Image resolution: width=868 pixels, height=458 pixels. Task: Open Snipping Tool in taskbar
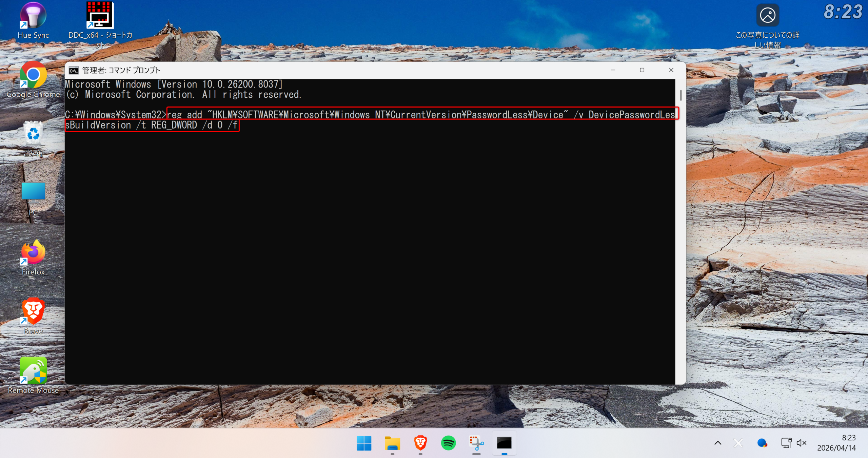pyautogui.click(x=476, y=443)
